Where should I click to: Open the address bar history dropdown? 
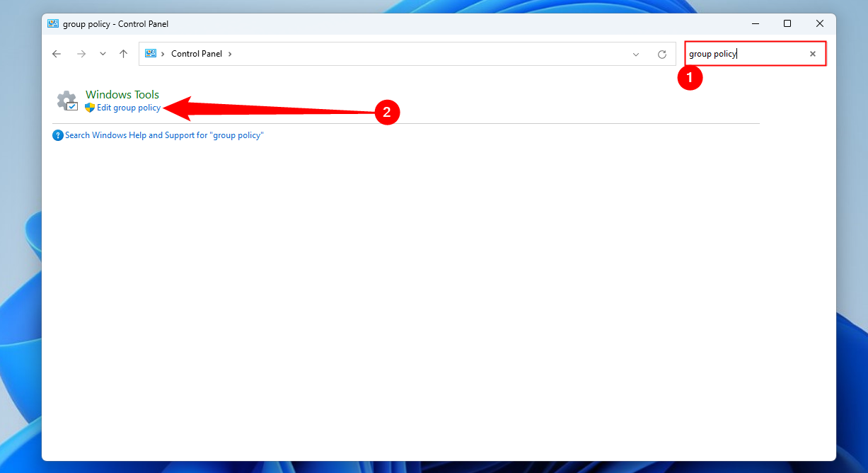(636, 53)
